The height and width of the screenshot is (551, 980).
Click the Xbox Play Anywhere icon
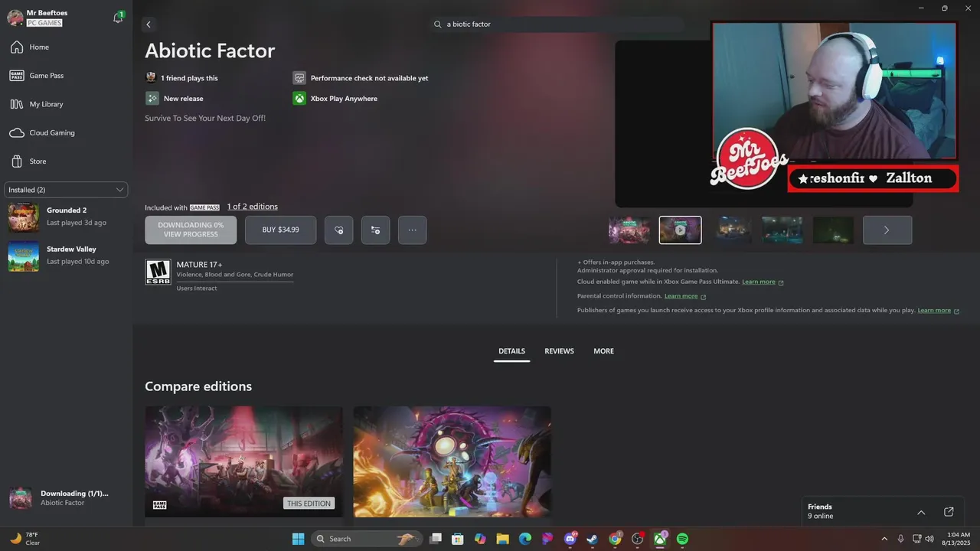coord(299,98)
